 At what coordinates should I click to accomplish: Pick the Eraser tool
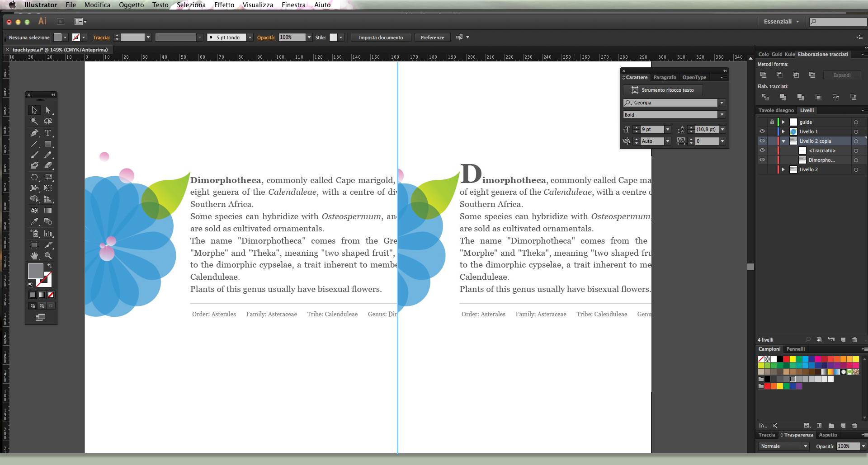point(48,166)
